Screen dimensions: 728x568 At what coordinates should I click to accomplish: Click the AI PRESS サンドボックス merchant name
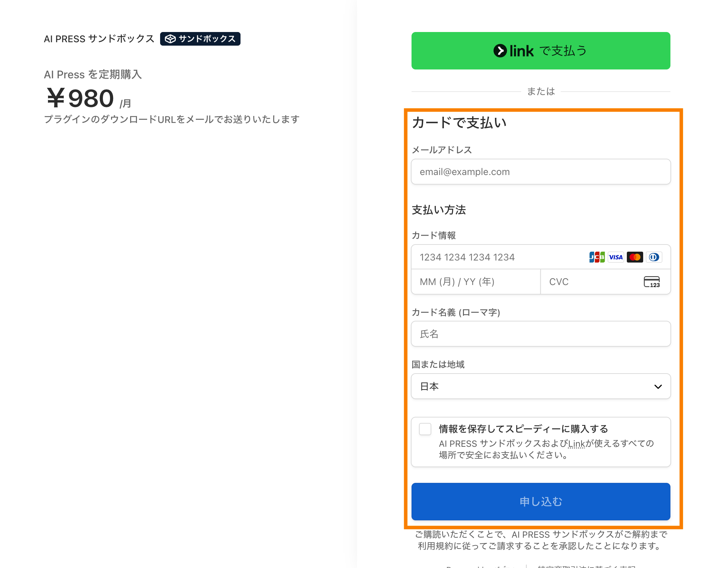(99, 39)
